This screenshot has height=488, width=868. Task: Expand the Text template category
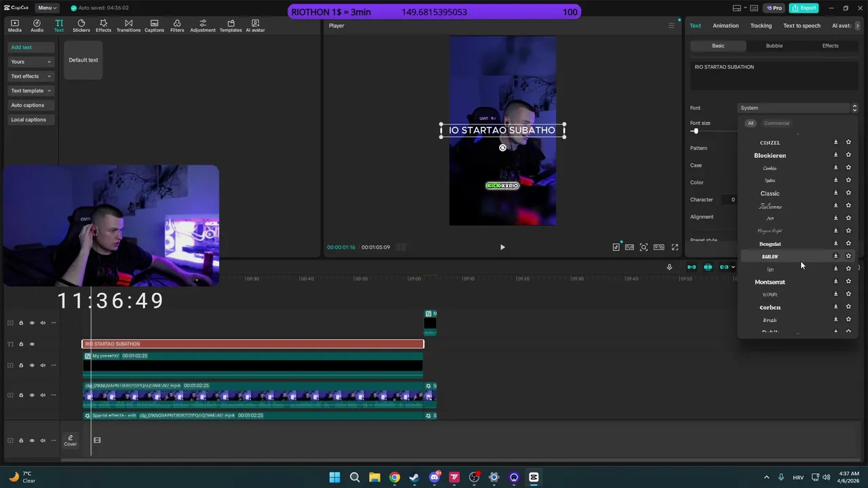[x=31, y=91]
